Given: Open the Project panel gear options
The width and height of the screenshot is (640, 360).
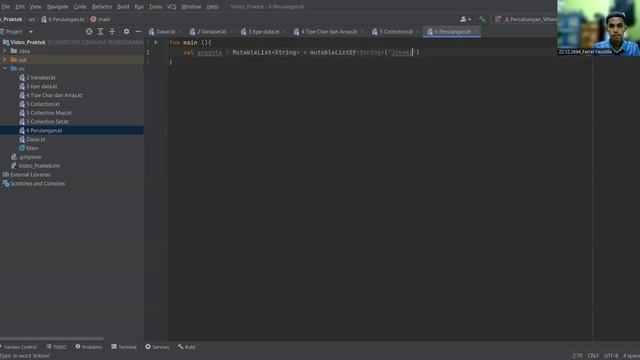Looking at the screenshot, I should [x=127, y=31].
